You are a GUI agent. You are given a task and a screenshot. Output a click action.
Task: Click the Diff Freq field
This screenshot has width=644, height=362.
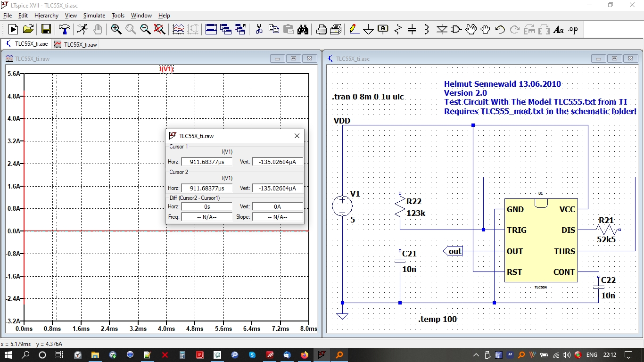click(x=207, y=217)
